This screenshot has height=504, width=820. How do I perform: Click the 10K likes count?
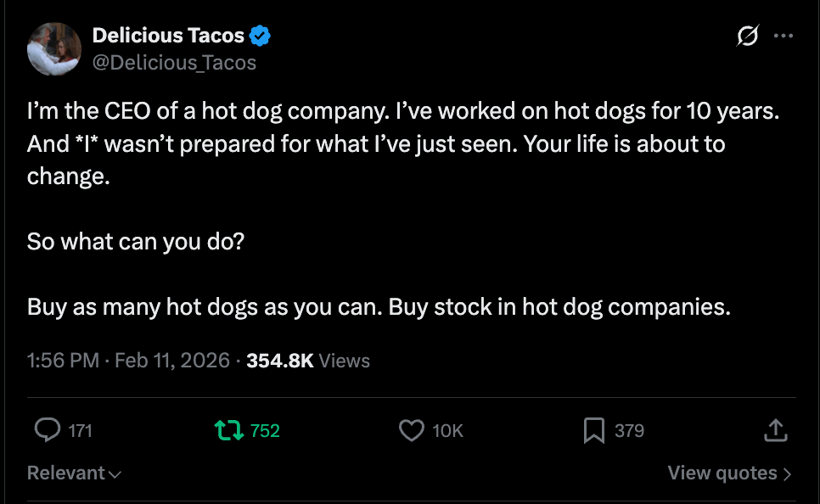(447, 431)
